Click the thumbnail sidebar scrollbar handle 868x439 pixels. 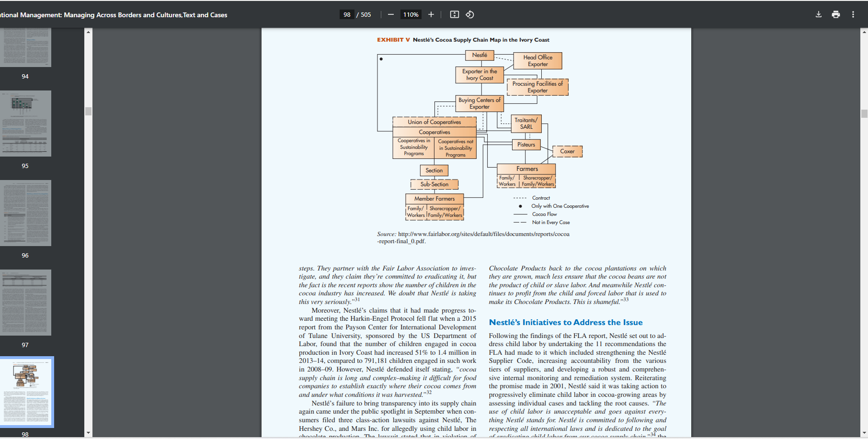[88, 111]
